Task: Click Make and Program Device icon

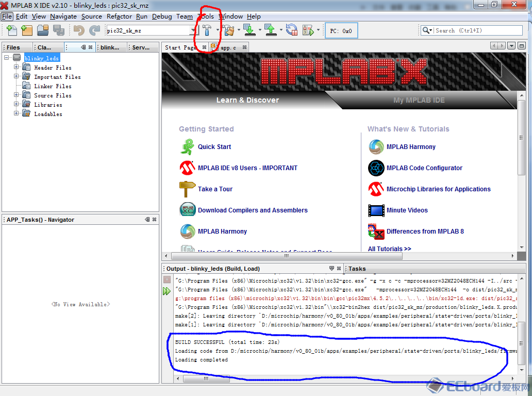Action: click(x=250, y=30)
